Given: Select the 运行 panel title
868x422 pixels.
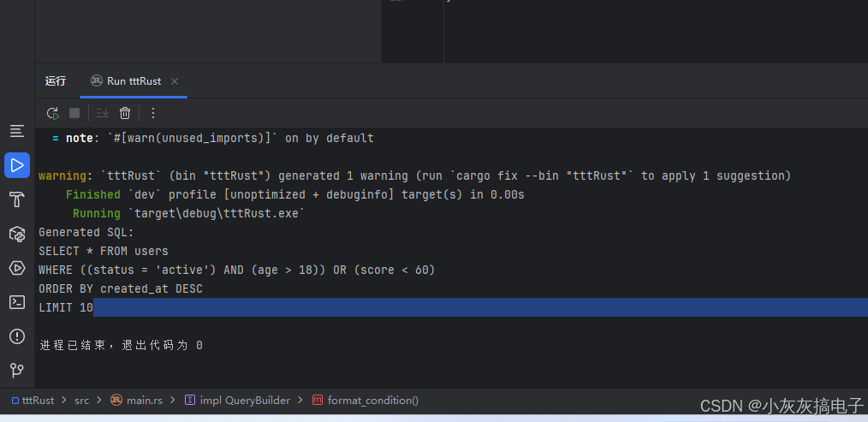Looking at the screenshot, I should [x=56, y=81].
